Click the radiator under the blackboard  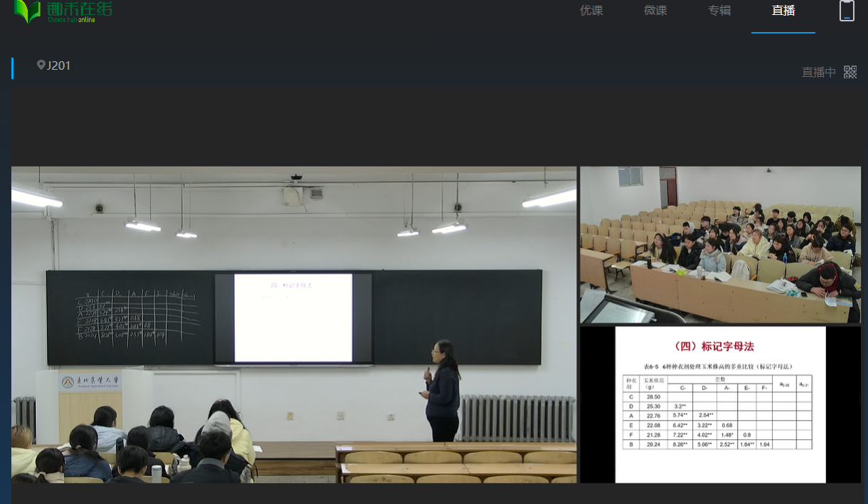517,418
